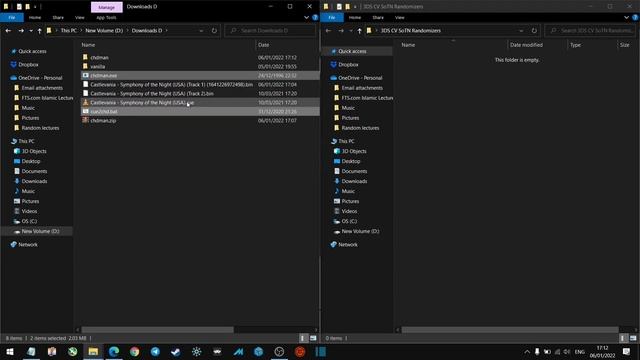The height and width of the screenshot is (360, 640).
Task: Refresh the Randomizers folder
Action: click(x=534, y=31)
